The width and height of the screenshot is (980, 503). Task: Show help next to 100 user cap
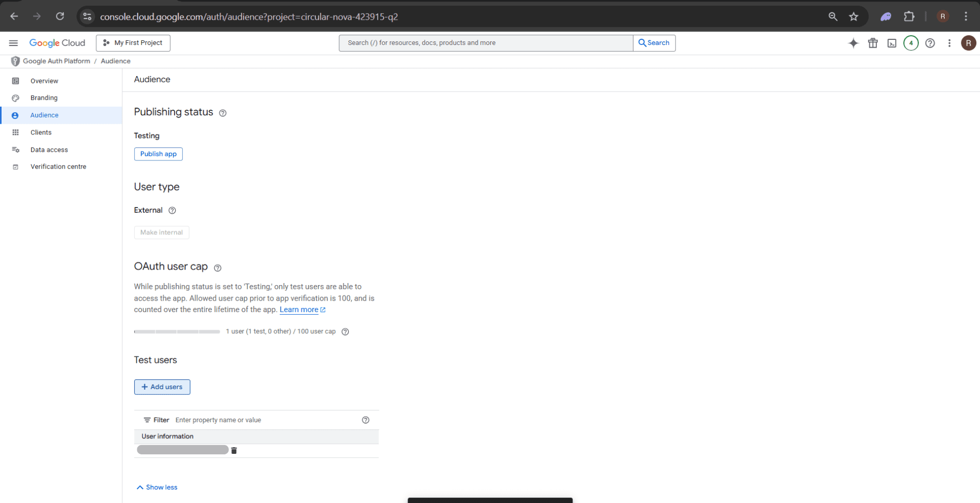pyautogui.click(x=345, y=332)
